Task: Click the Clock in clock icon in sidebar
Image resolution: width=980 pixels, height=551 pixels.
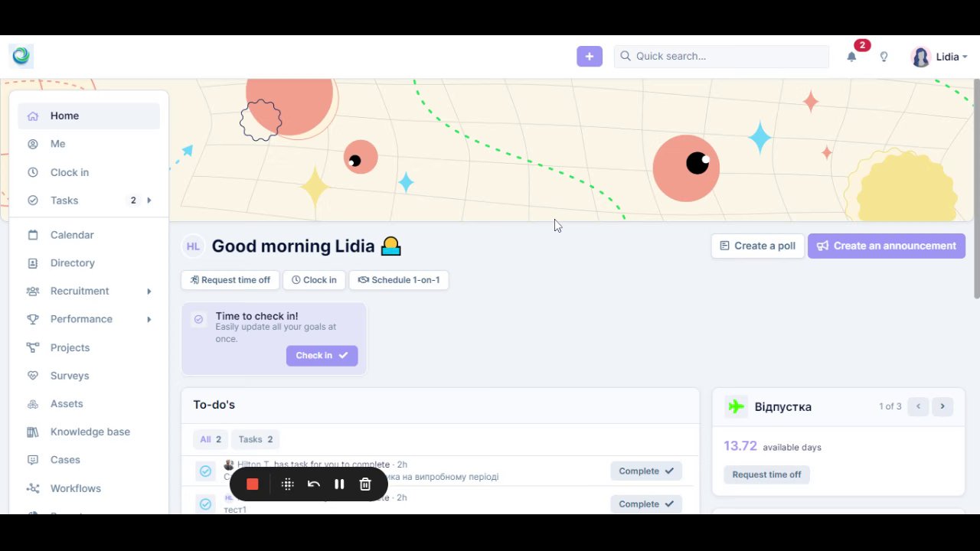Action: 33,172
